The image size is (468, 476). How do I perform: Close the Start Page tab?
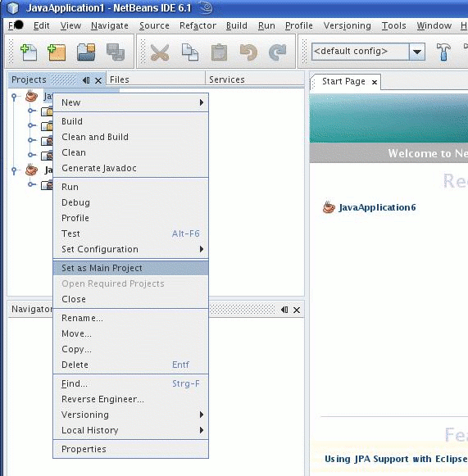pyautogui.click(x=375, y=82)
